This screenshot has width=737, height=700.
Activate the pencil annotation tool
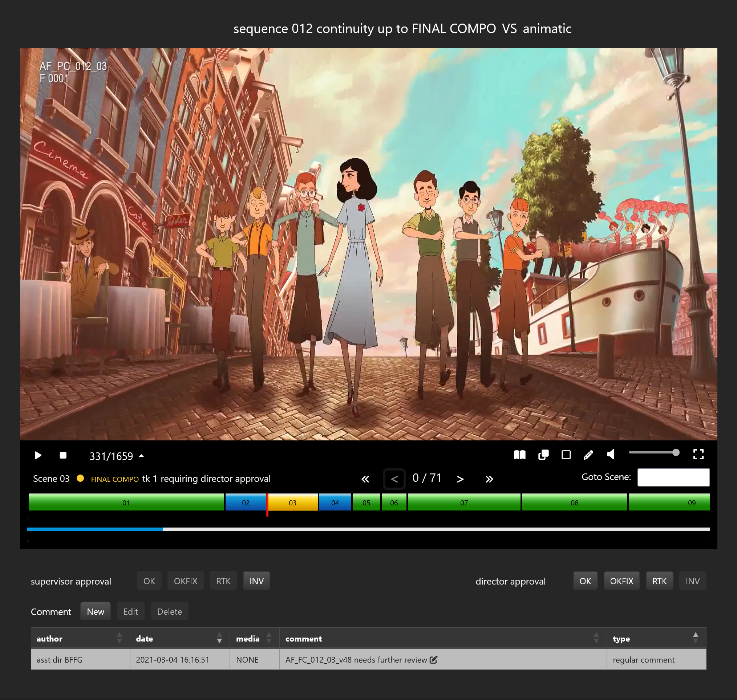[x=588, y=455]
